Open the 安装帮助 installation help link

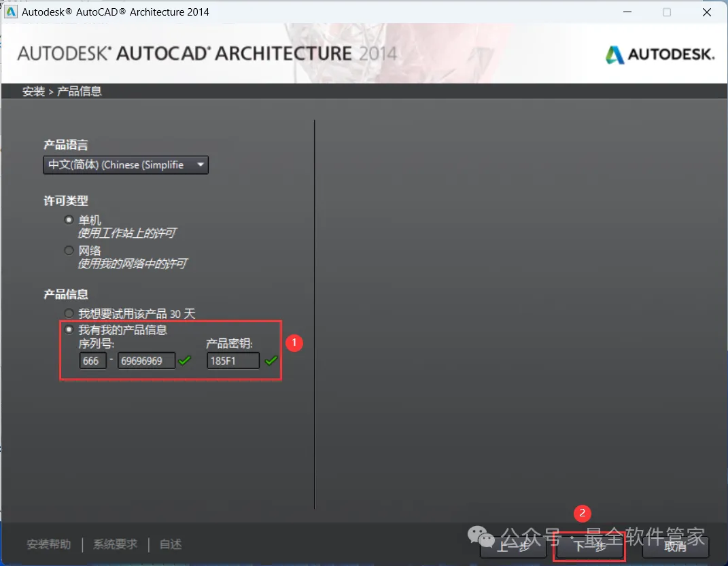pos(49,544)
